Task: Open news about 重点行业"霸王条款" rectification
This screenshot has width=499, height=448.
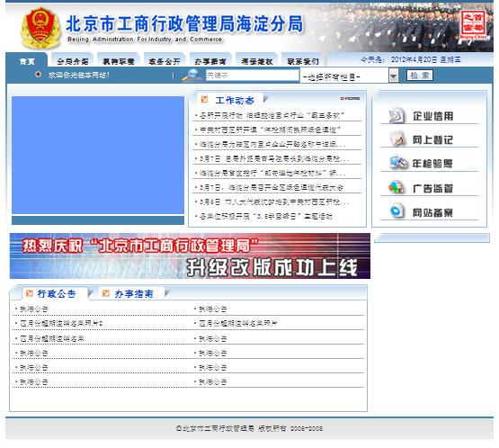Action: tap(272, 115)
